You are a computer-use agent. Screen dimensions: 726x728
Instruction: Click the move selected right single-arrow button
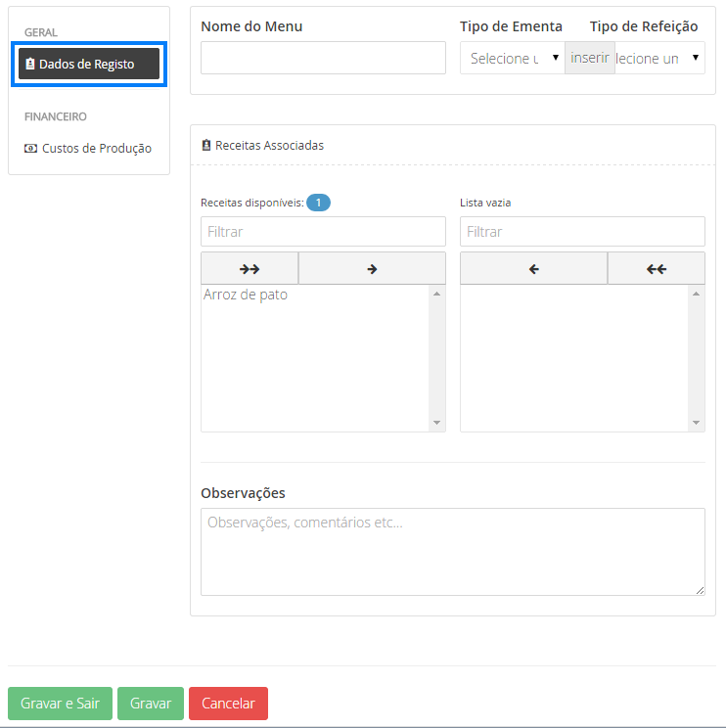(x=372, y=269)
